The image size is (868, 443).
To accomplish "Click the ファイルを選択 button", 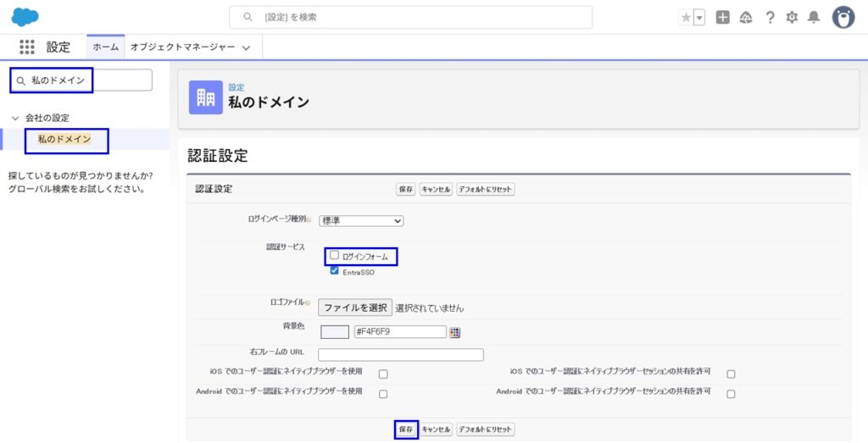I will 355,307.
